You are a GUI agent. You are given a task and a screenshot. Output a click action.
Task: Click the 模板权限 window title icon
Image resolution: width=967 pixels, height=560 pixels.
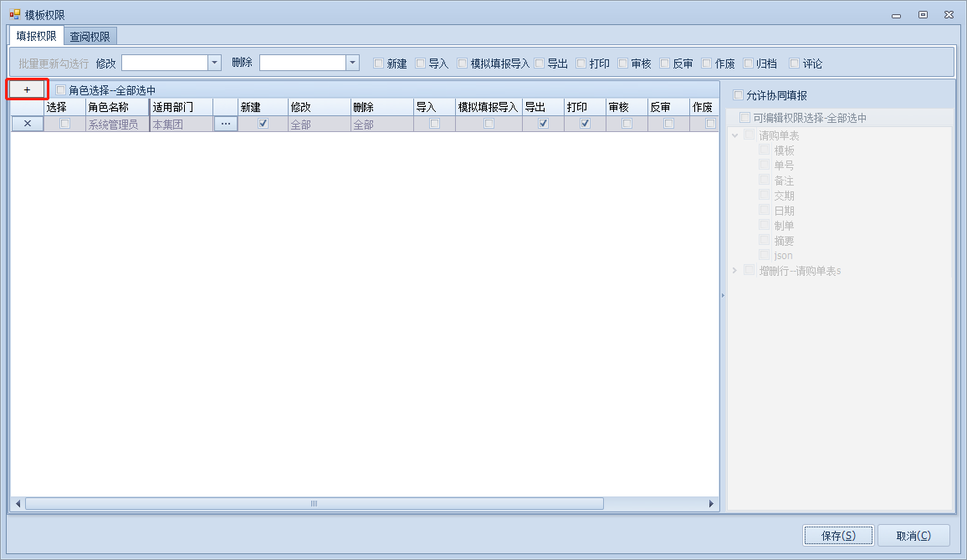pyautogui.click(x=14, y=14)
